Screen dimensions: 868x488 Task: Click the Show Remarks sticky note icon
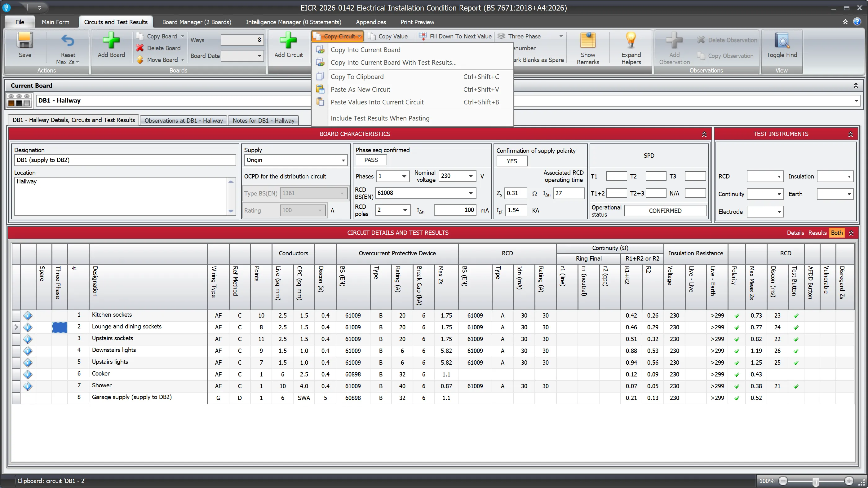click(x=588, y=40)
